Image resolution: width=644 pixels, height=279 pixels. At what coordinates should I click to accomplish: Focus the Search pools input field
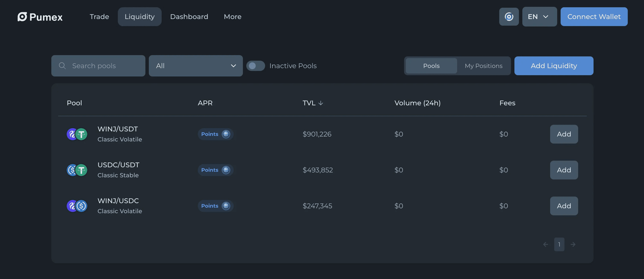[x=105, y=66]
